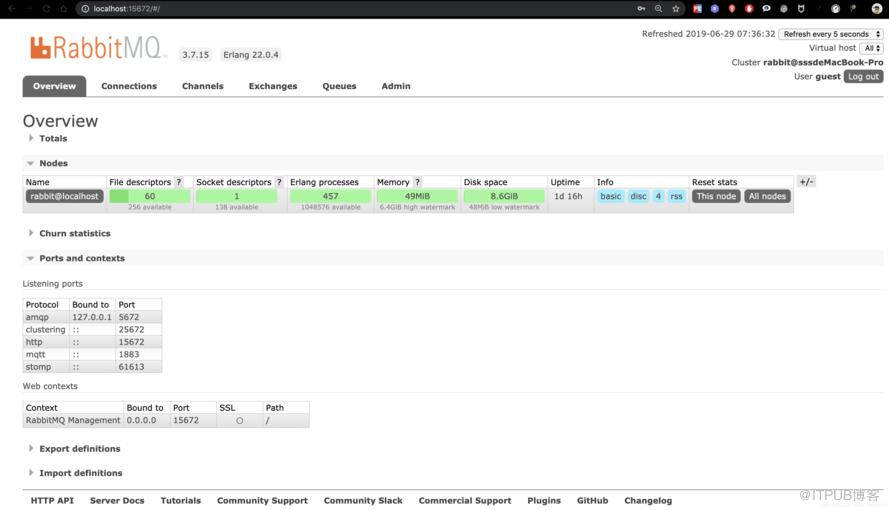The height and width of the screenshot is (510, 889).
Task: Open the HTTP API footer link
Action: point(52,501)
